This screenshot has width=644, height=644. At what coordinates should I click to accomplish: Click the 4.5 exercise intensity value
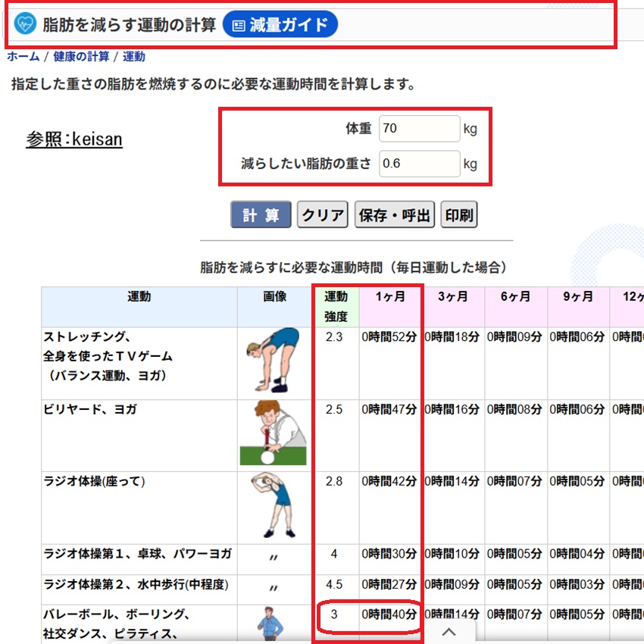click(334, 584)
